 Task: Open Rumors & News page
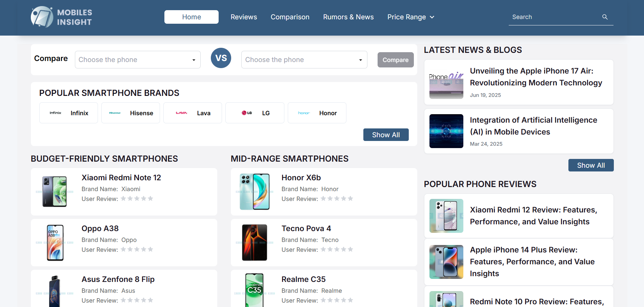click(x=348, y=17)
